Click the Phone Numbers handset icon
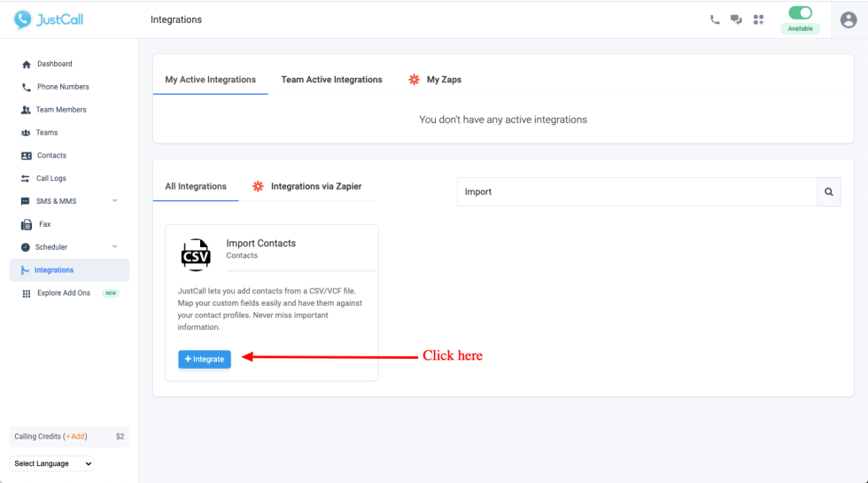The width and height of the screenshot is (868, 483). point(26,87)
